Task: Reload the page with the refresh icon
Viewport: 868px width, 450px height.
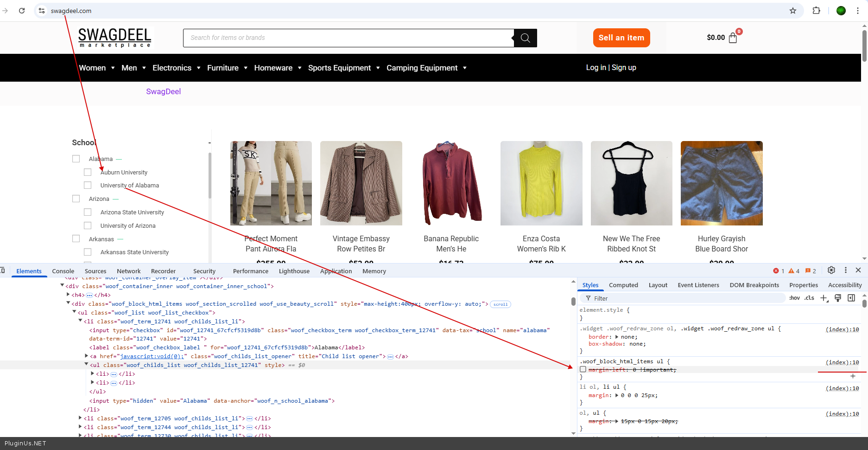Action: tap(22, 11)
